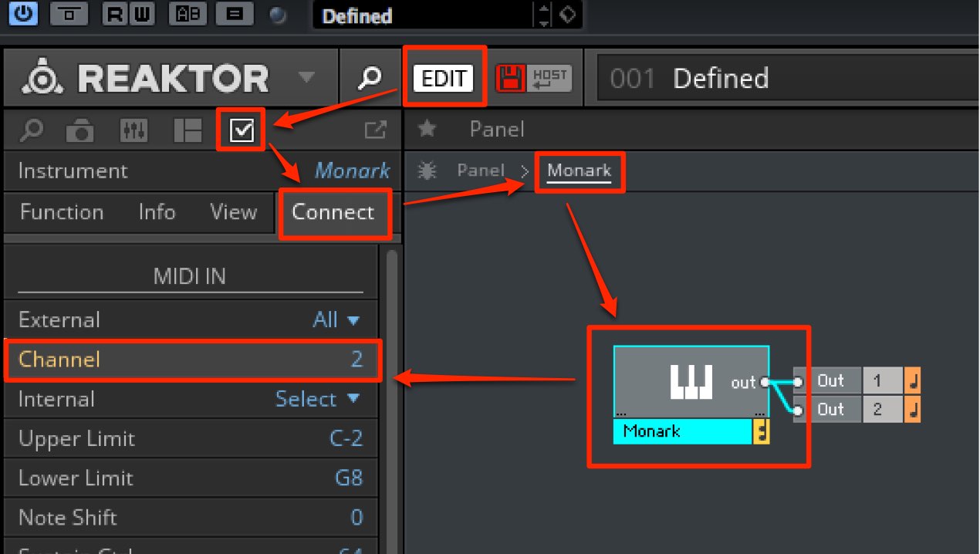Open the panelsets layout tab
The height and width of the screenshot is (554, 980).
[x=188, y=131]
